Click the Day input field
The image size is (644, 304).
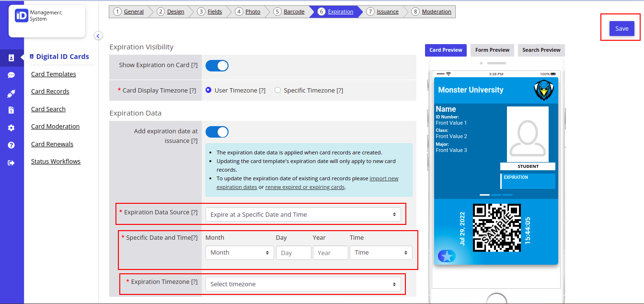[293, 252]
